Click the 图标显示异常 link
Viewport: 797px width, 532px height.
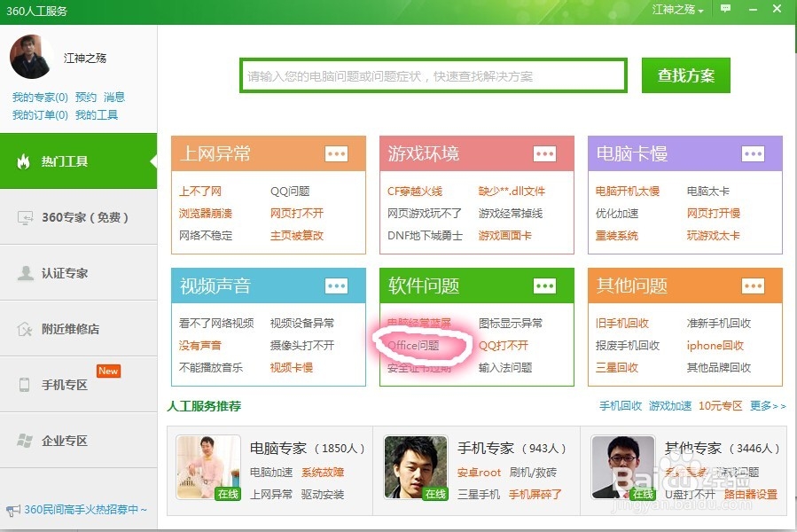(511, 323)
